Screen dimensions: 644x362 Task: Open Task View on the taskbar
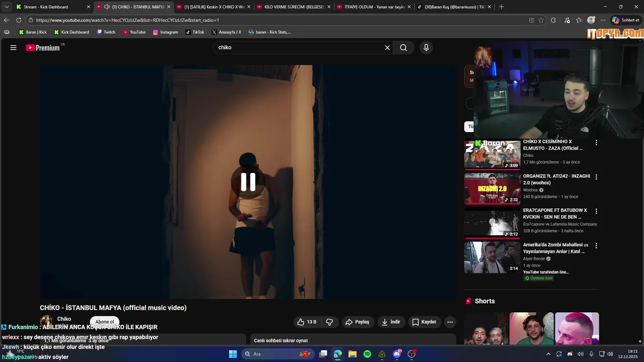point(323,354)
